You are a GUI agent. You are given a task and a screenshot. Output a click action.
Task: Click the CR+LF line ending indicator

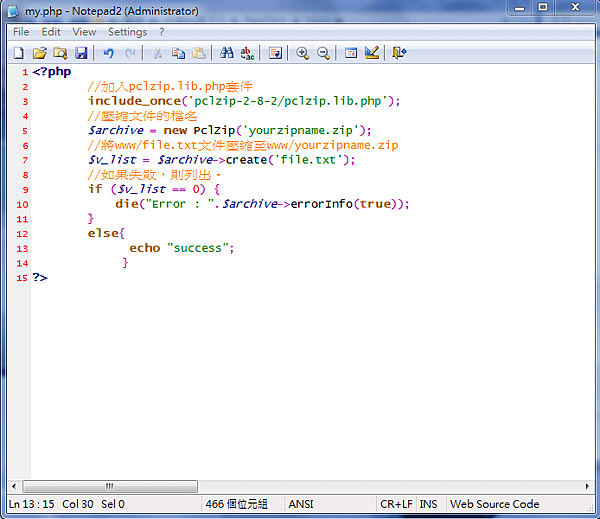tap(396, 504)
